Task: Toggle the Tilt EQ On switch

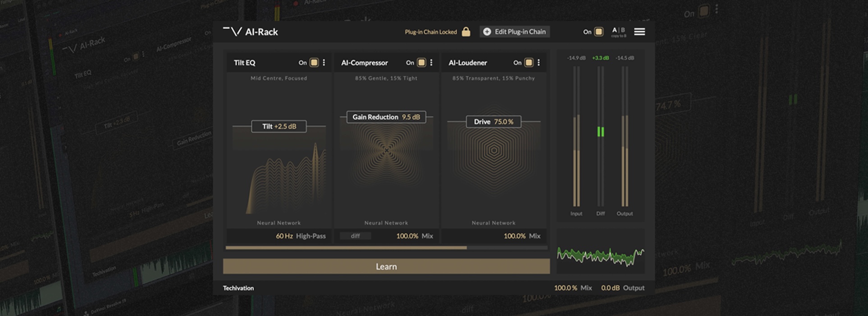Action: (x=314, y=63)
